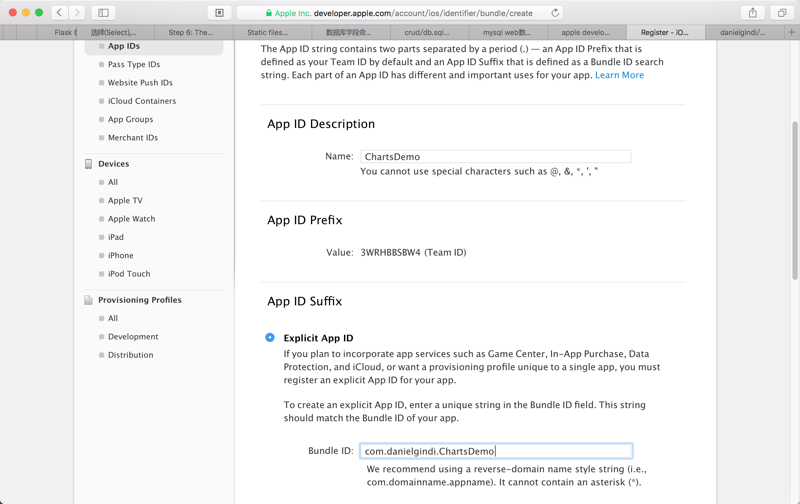Image resolution: width=800 pixels, height=504 pixels.
Task: Open a new tab with plus button
Action: (x=791, y=32)
